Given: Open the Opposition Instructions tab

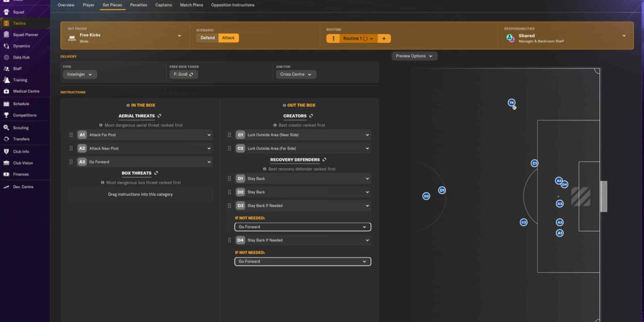Looking at the screenshot, I should pos(233,5).
